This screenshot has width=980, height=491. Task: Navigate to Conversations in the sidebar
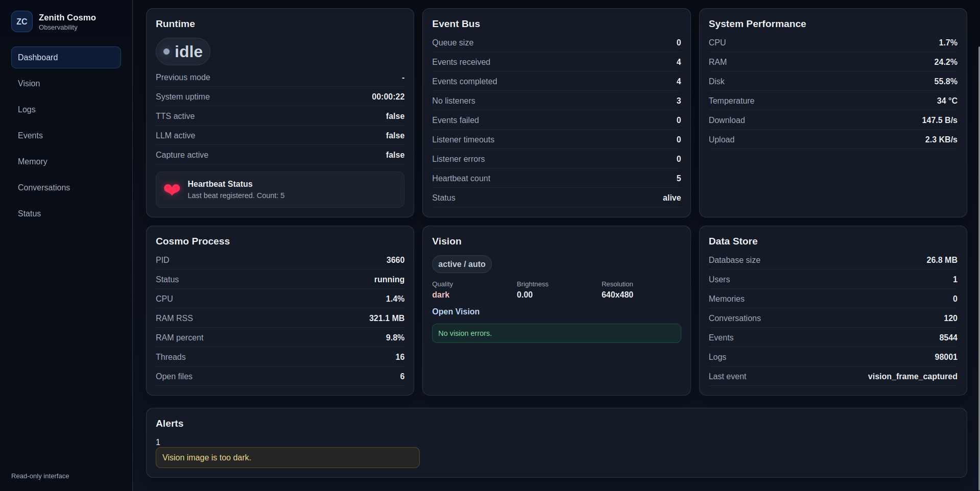coord(66,187)
